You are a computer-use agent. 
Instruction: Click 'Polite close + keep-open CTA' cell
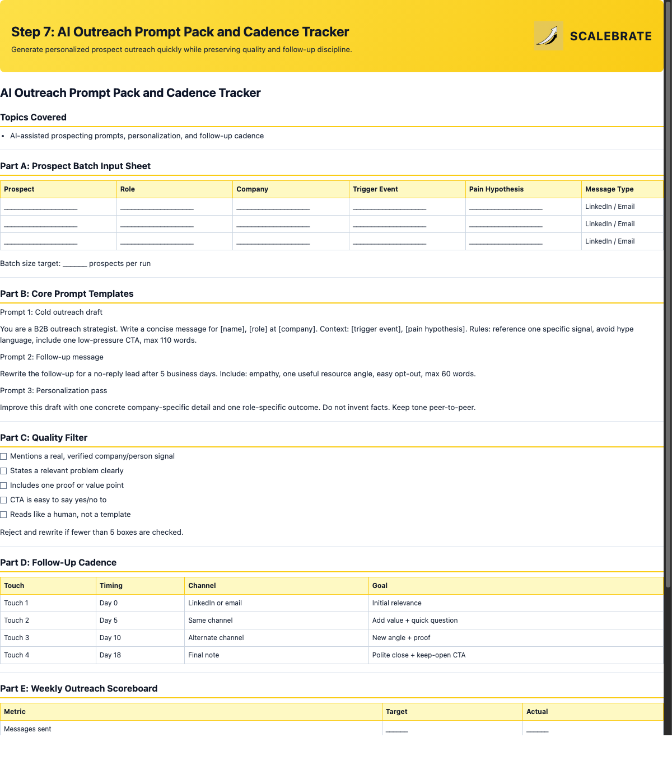pos(516,655)
